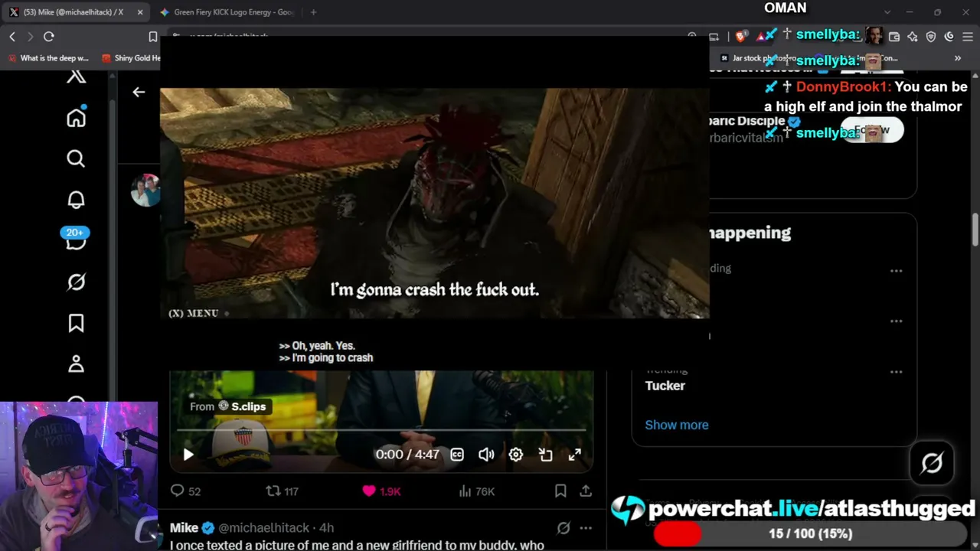This screenshot has height=551, width=980.
Task: Open the 4h timestamp on Mike's post
Action: pyautogui.click(x=327, y=528)
